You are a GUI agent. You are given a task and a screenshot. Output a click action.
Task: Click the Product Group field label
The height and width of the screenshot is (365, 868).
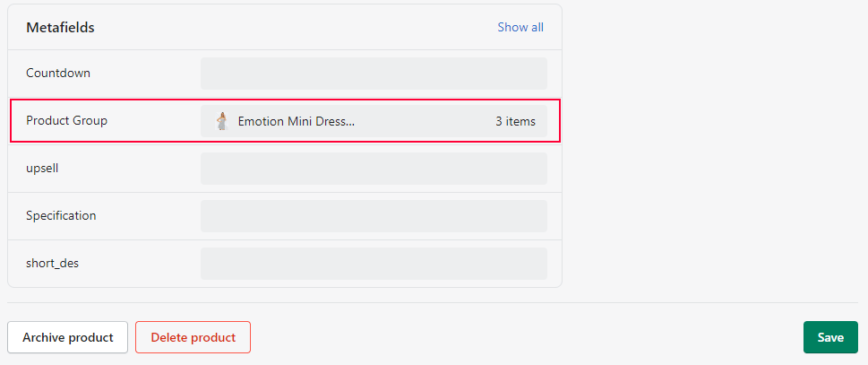66,121
